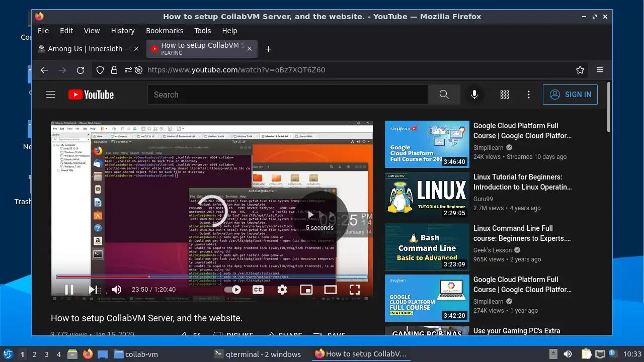Open the Bookmarks menu
This screenshot has height=362, width=644.
point(165,31)
